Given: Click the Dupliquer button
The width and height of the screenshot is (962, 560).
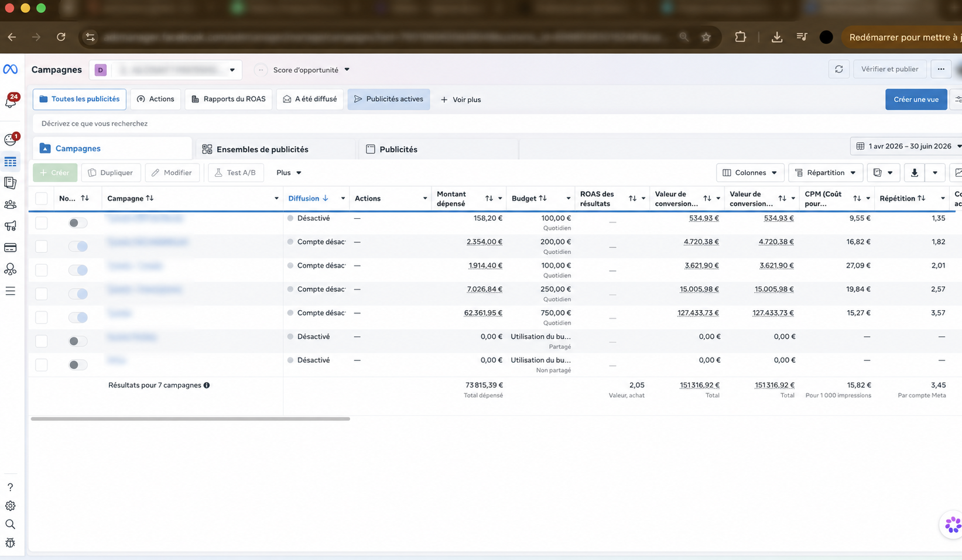Looking at the screenshot, I should pos(111,173).
